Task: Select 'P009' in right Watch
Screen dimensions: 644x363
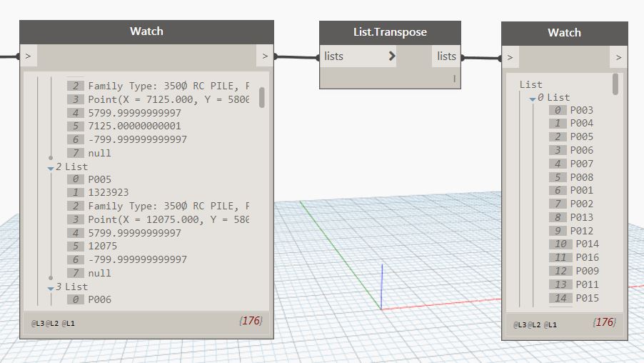Action: coord(588,271)
